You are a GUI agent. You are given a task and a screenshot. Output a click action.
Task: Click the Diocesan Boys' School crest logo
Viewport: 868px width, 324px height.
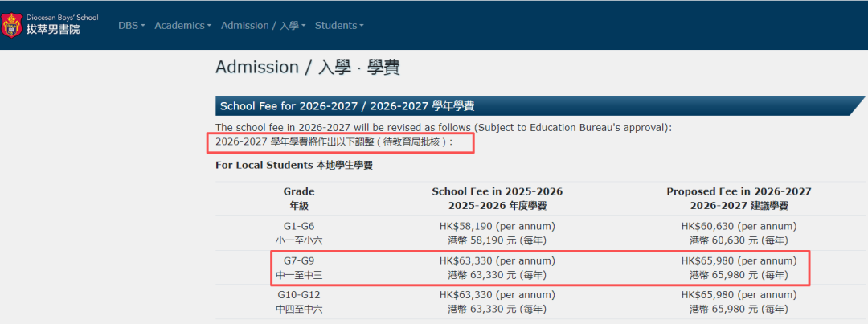click(11, 26)
